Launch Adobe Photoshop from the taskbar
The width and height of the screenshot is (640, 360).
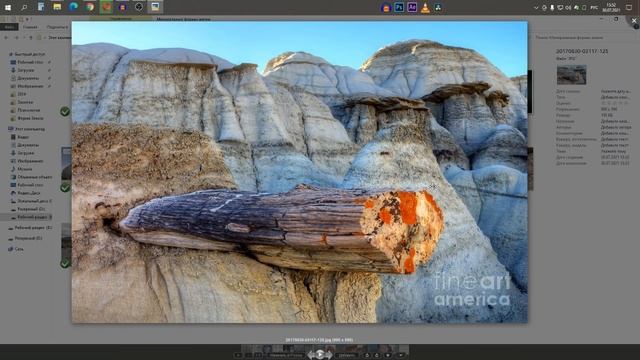click(399, 7)
